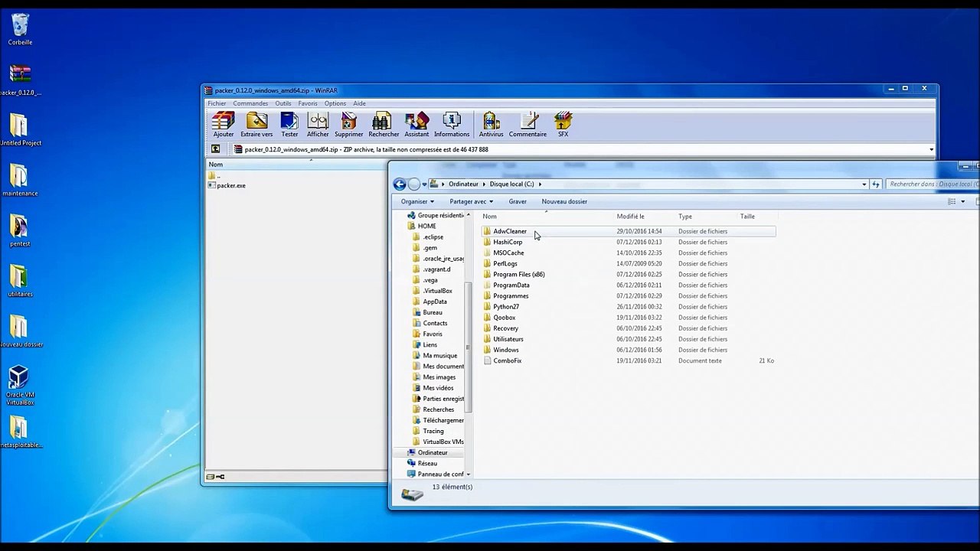Click the Ordinateur breadcrumb in address bar
Viewport: 980px width, 551px height.
463,184
